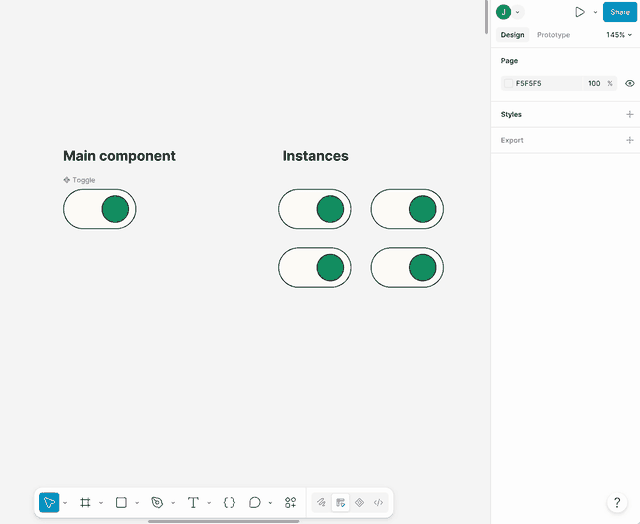The height and width of the screenshot is (524, 640).
Task: Expand the Pen tool dropdown arrow
Action: pyautogui.click(x=173, y=503)
